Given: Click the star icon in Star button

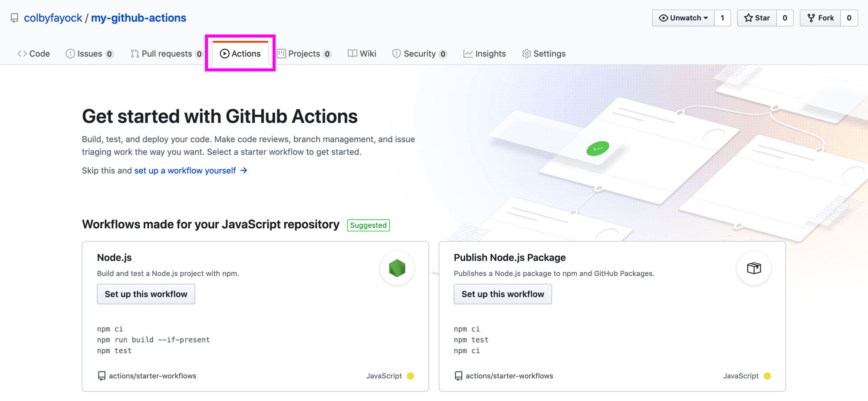Looking at the screenshot, I should point(748,18).
